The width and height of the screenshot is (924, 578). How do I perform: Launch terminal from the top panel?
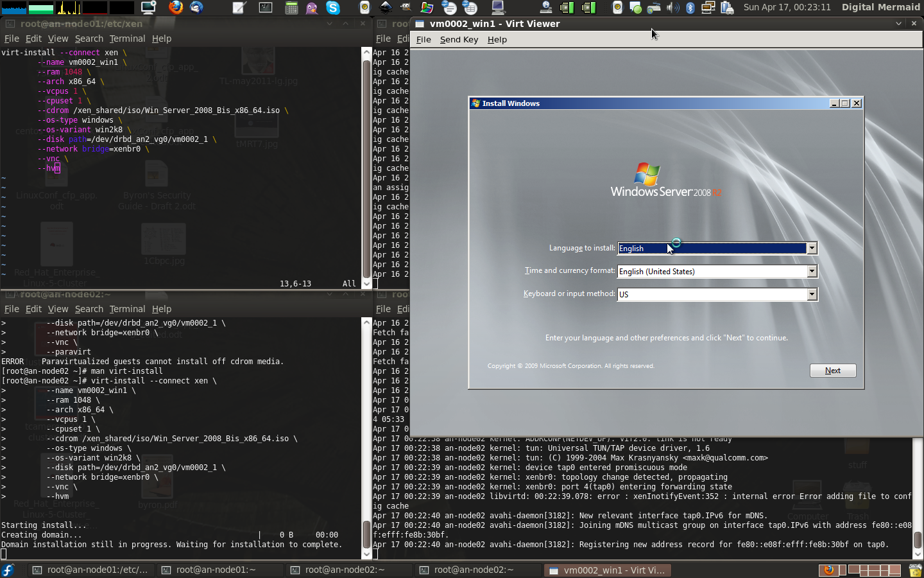tap(265, 8)
